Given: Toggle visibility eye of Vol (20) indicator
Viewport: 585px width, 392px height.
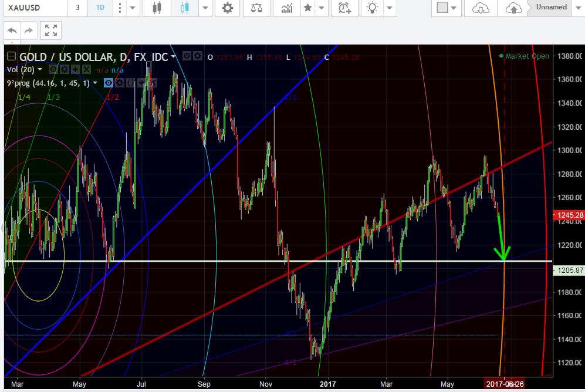Looking at the screenshot, I should [53, 69].
